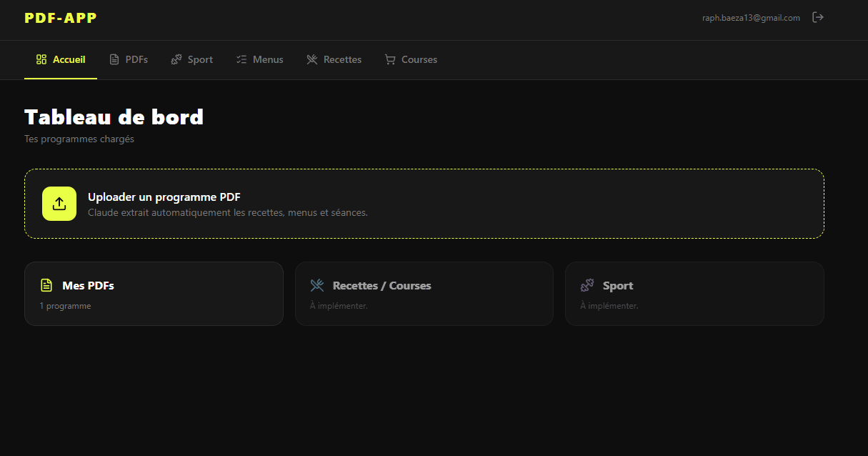Click "Tes programmes chargés" subtitle
This screenshot has width=868, height=456.
point(79,139)
